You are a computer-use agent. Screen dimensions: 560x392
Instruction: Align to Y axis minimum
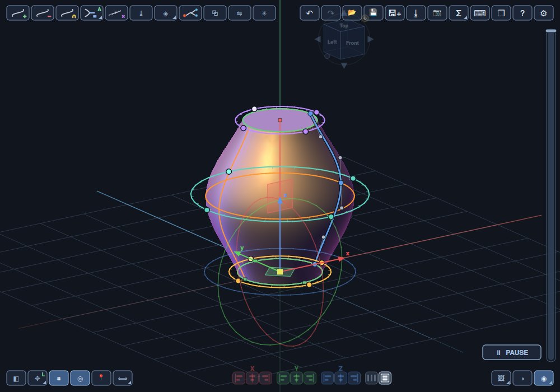[x=283, y=378]
